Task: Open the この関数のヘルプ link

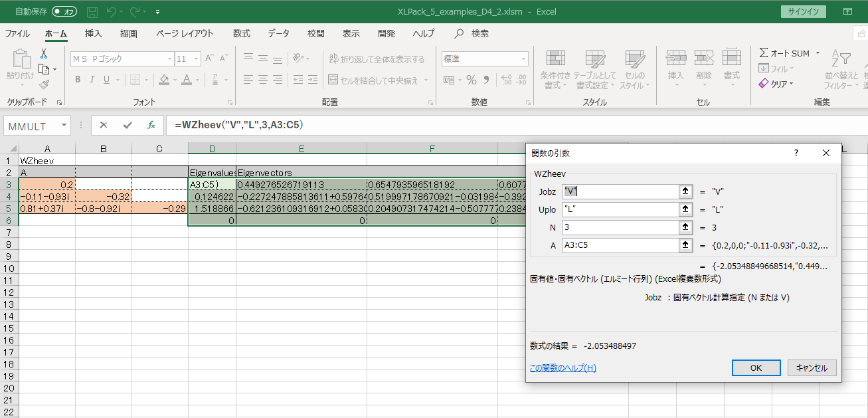Action: coord(563,367)
